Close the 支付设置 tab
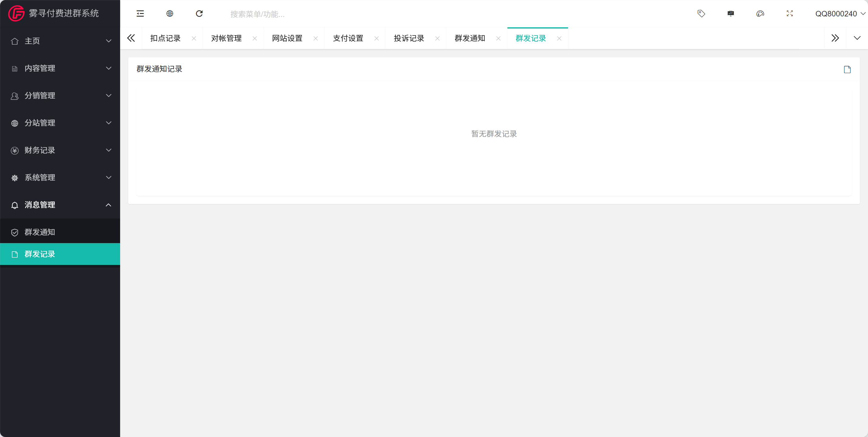This screenshot has width=868, height=437. [x=377, y=39]
